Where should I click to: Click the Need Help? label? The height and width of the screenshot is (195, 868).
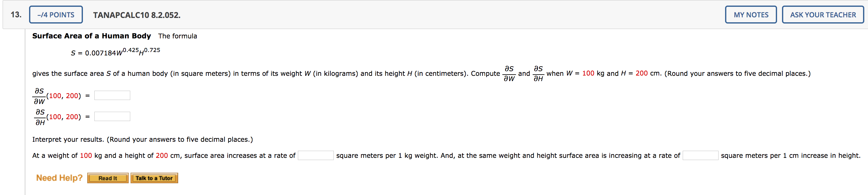tap(59, 178)
